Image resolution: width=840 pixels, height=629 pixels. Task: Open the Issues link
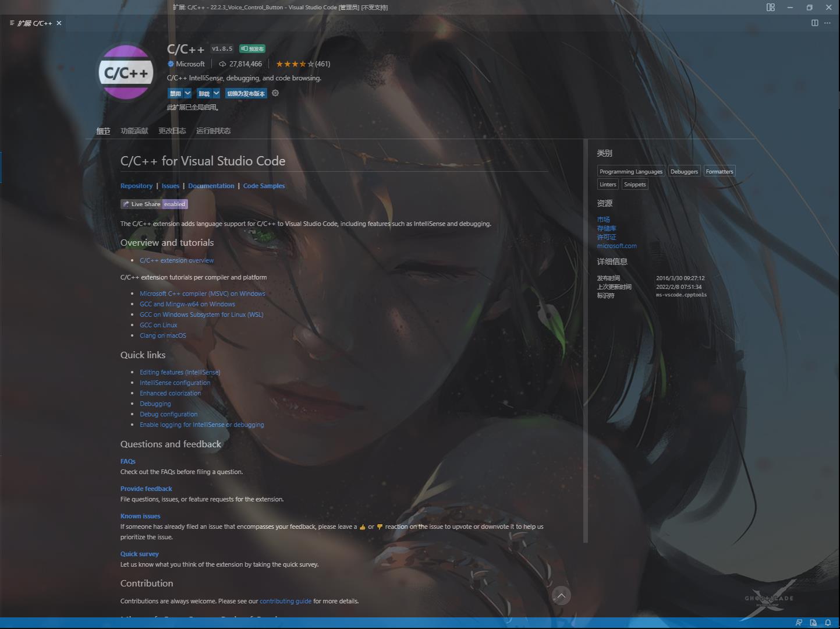(x=171, y=186)
